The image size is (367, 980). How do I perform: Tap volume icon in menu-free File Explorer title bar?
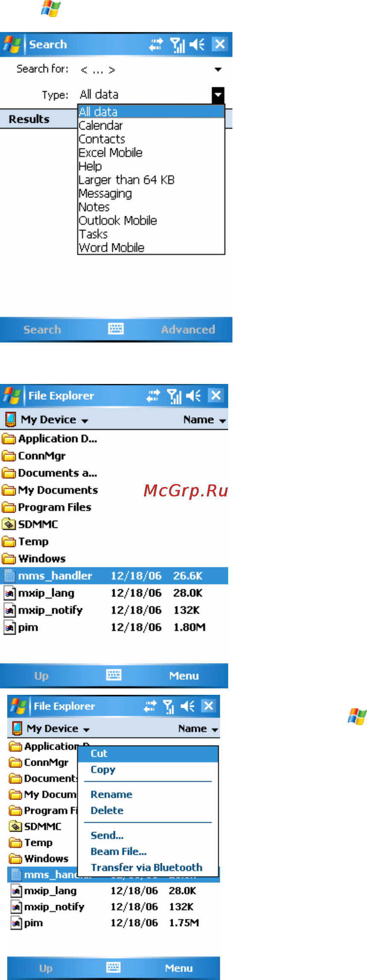(194, 396)
